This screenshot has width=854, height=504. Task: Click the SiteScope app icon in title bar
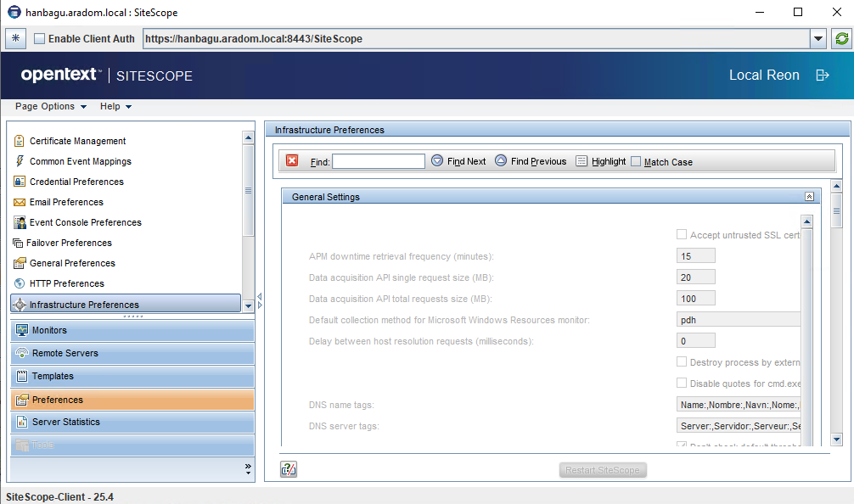coord(14,12)
